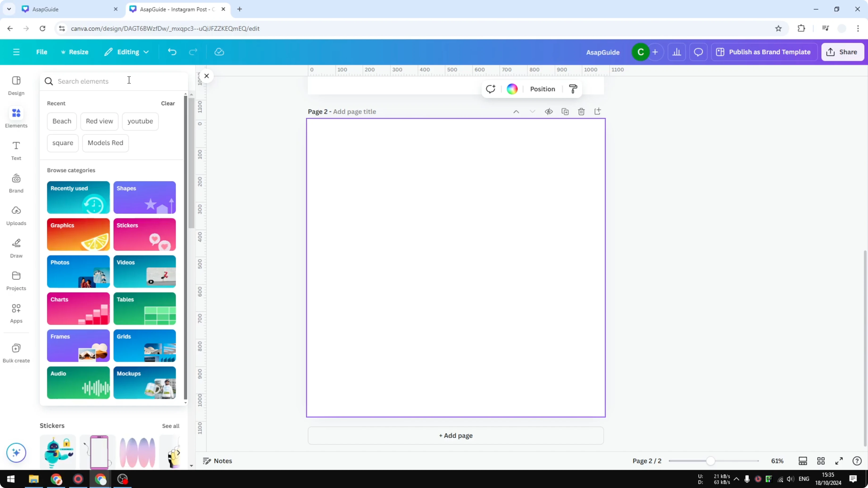Select the Elements panel in sidebar
Screen dimensions: 868x488
16,118
